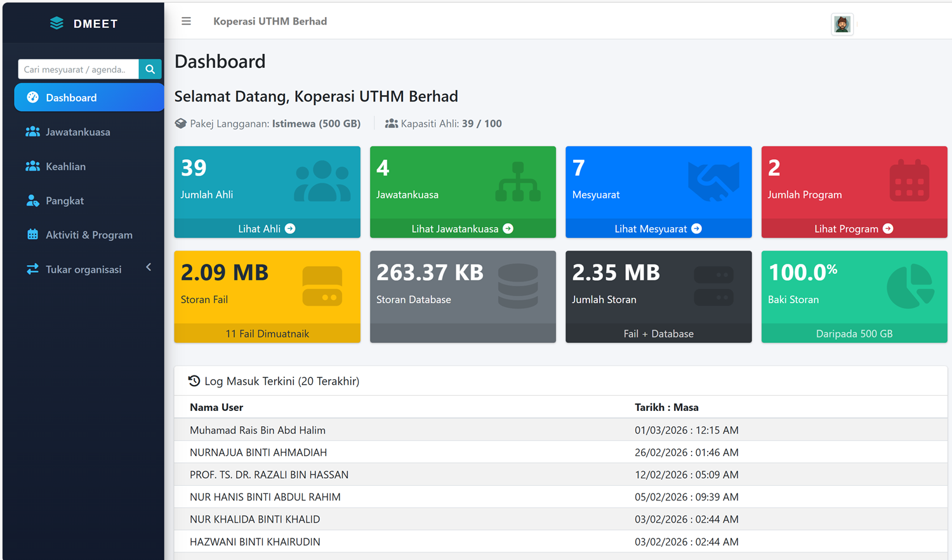Screen dimensions: 952x560
Task: Click the Daripada 500 GB footer
Action: [x=854, y=333]
